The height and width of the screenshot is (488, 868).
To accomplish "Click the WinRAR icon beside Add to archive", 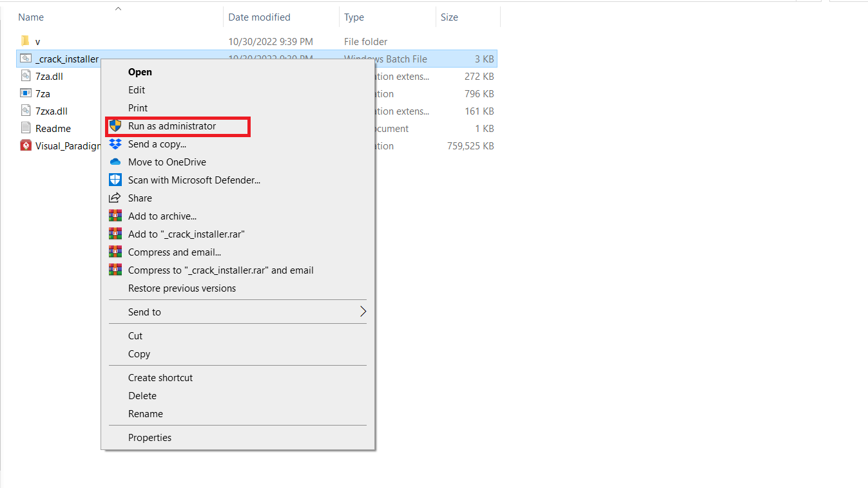I will [x=115, y=216].
